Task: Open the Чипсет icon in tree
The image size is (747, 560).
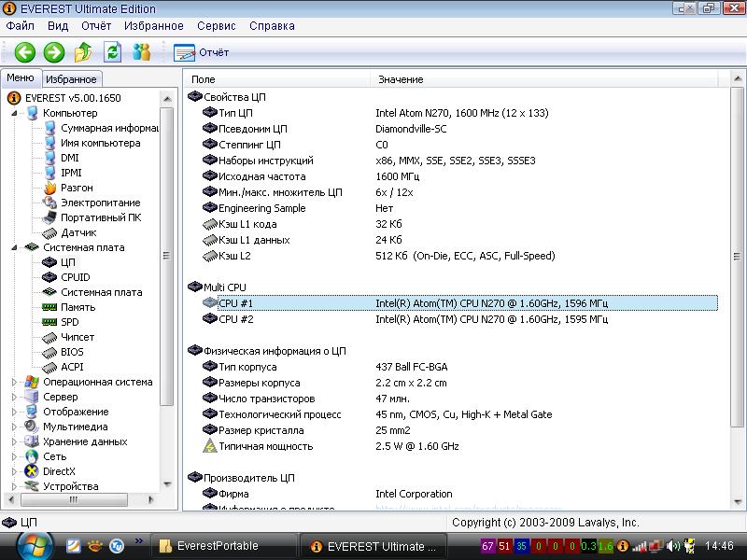Action: (49, 338)
